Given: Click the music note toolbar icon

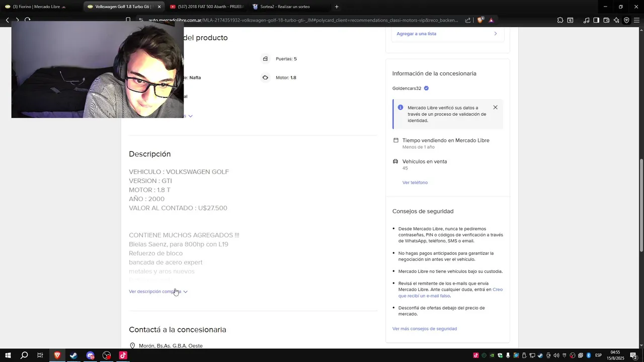Looking at the screenshot, I should point(586,20).
